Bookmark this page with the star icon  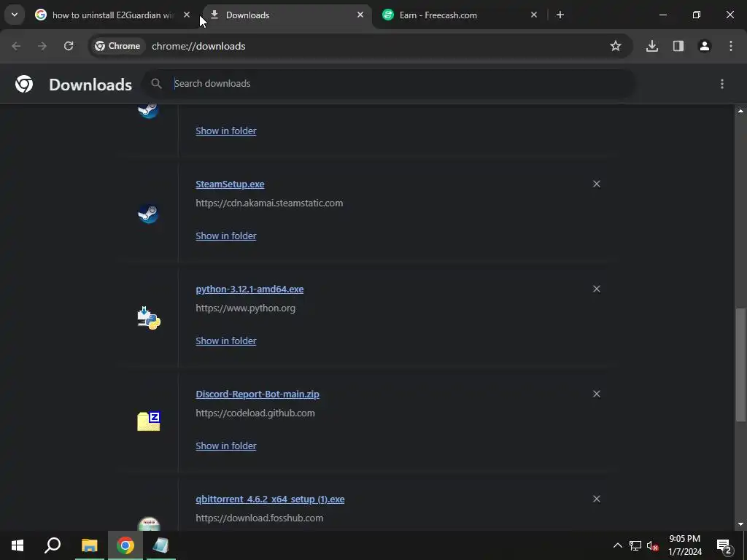(616, 46)
